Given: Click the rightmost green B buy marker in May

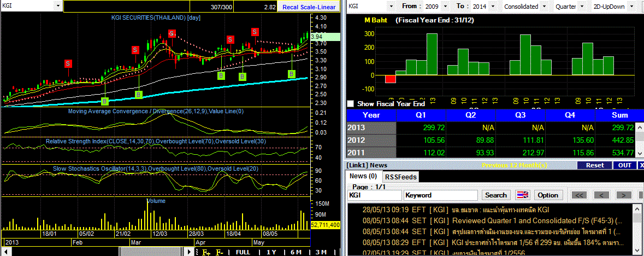Looking at the screenshot, I should click(x=292, y=74).
